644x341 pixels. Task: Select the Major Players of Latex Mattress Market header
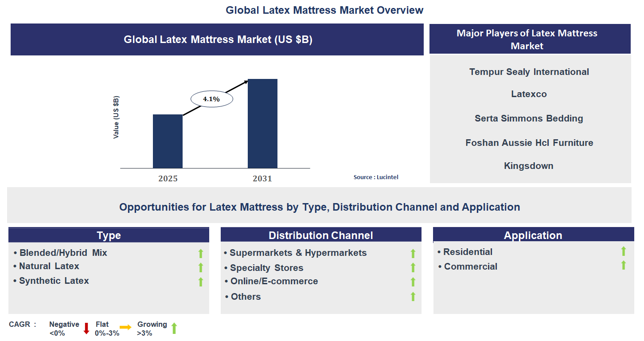click(529, 39)
